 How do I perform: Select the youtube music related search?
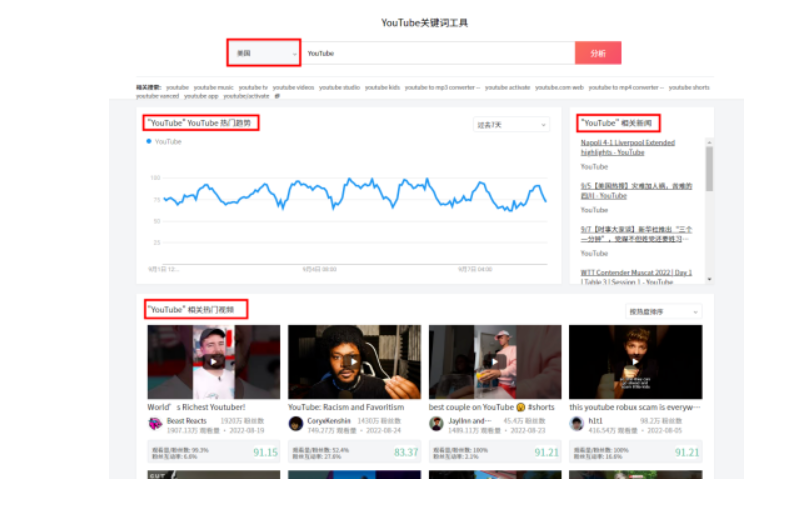tap(213, 87)
